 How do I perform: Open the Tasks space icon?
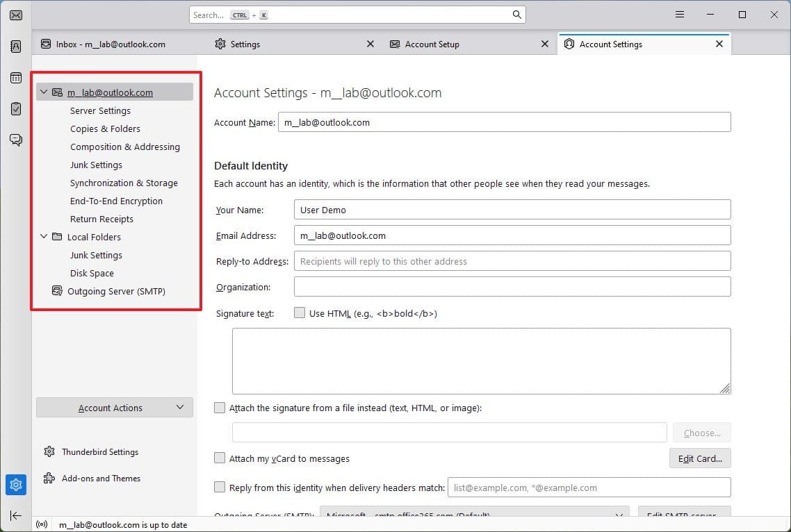(x=15, y=109)
